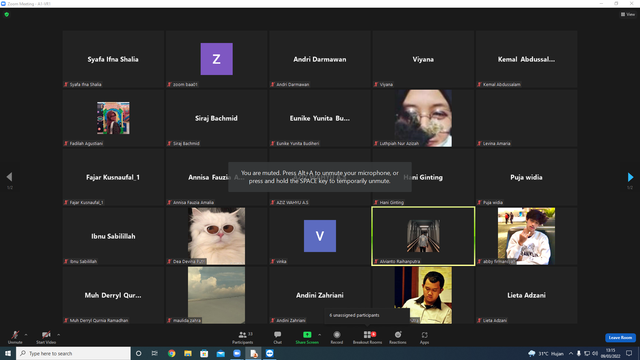Click the name Puja widia
This screenshot has height=360, width=640.
pos(526,177)
